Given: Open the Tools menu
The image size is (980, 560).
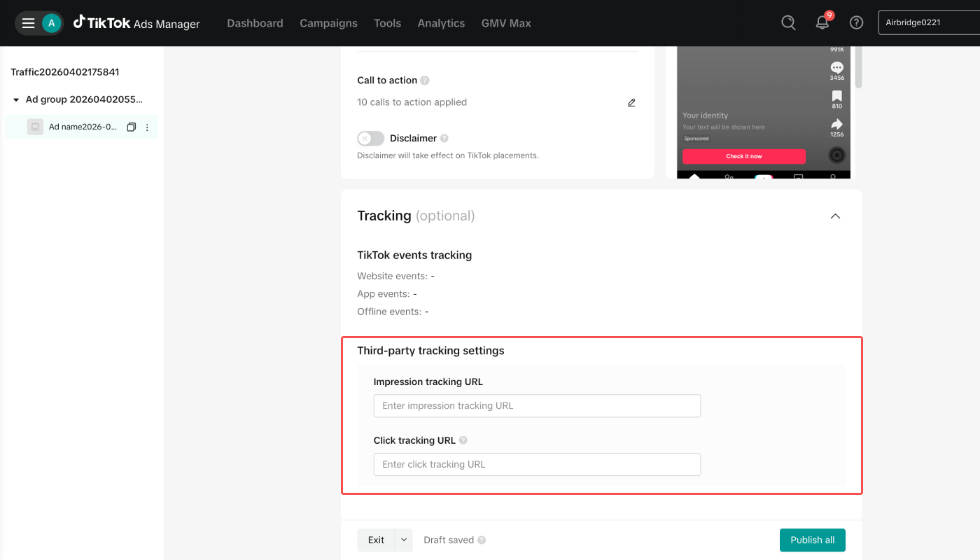Looking at the screenshot, I should tap(387, 23).
